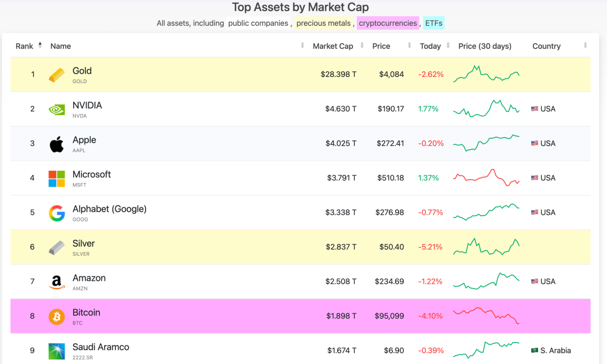This screenshot has height=364, width=607.
Task: View Apple 30-day price chart
Action: 486,143
